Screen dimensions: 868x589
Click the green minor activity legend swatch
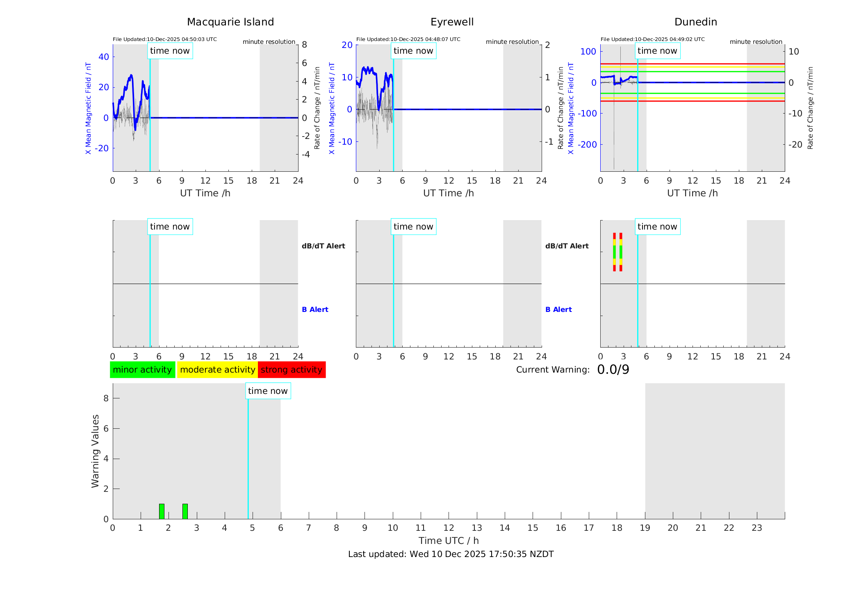click(x=142, y=370)
